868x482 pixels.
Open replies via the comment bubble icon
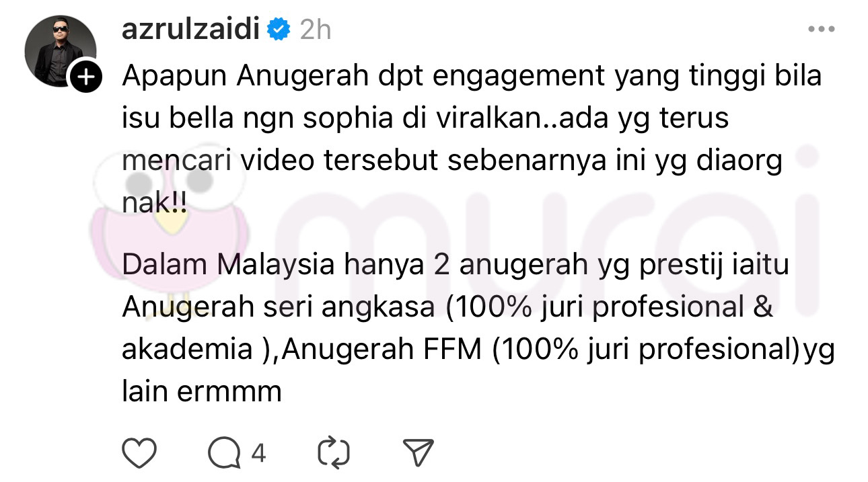click(225, 454)
